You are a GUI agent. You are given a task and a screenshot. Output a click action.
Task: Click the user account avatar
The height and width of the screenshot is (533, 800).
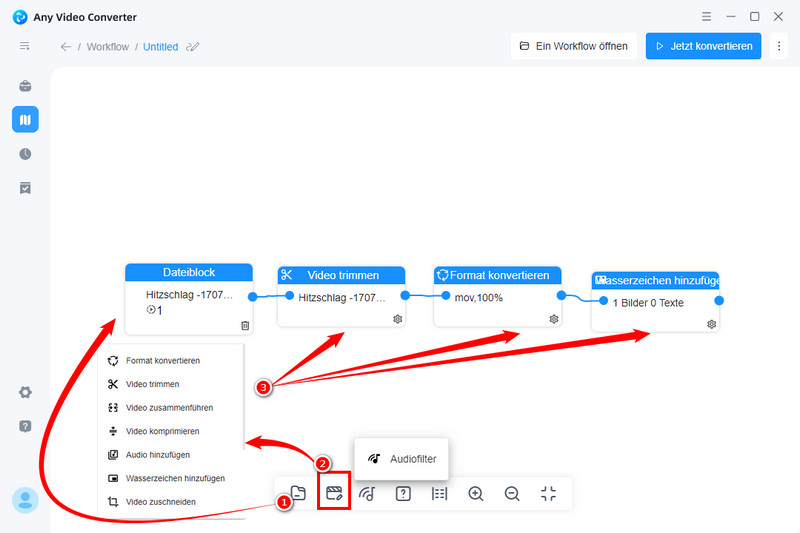pos(25,500)
